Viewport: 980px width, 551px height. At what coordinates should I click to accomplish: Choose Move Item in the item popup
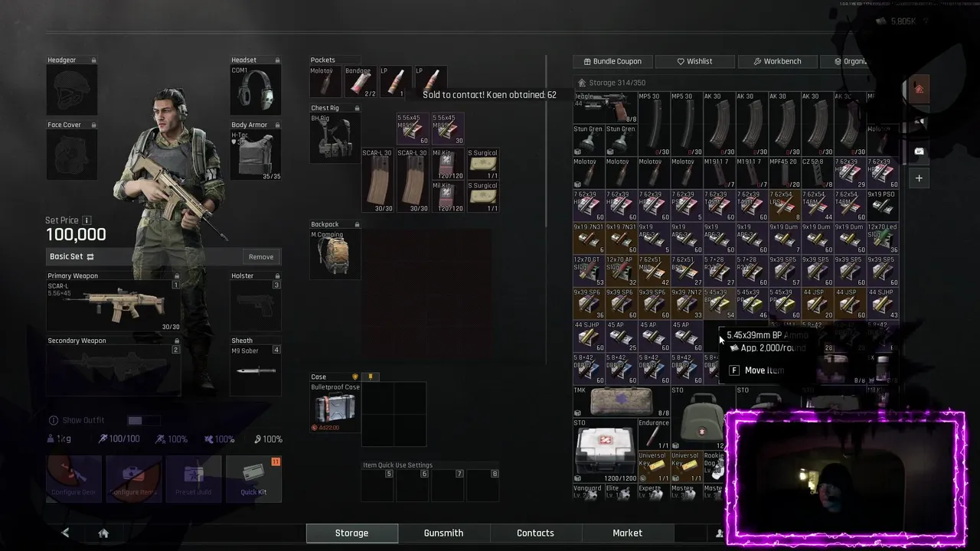click(x=757, y=370)
